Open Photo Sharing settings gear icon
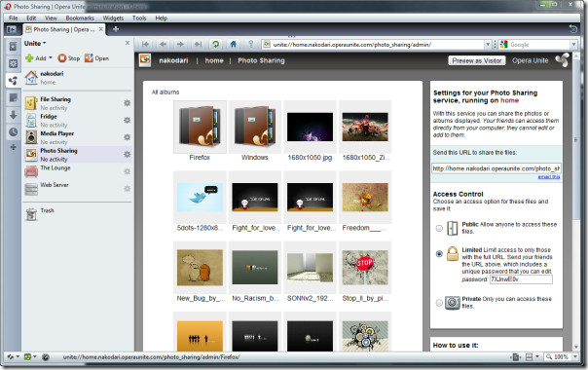 [128, 154]
